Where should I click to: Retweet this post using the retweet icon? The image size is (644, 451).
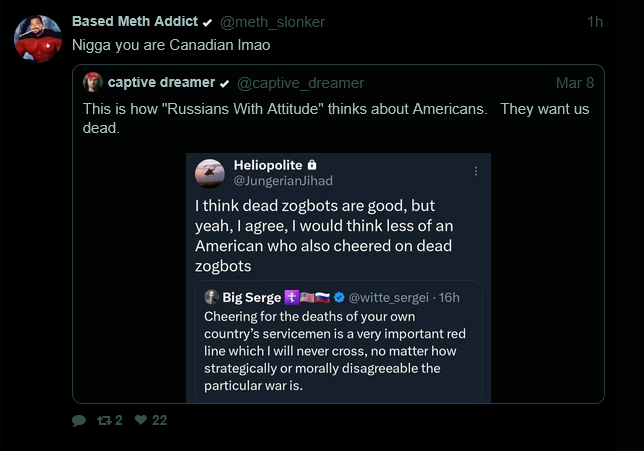click(104, 421)
